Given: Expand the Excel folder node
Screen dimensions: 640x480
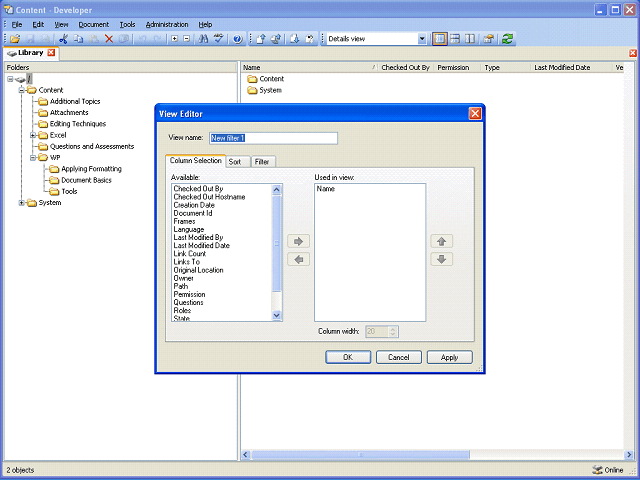Looking at the screenshot, I should tap(33, 135).
